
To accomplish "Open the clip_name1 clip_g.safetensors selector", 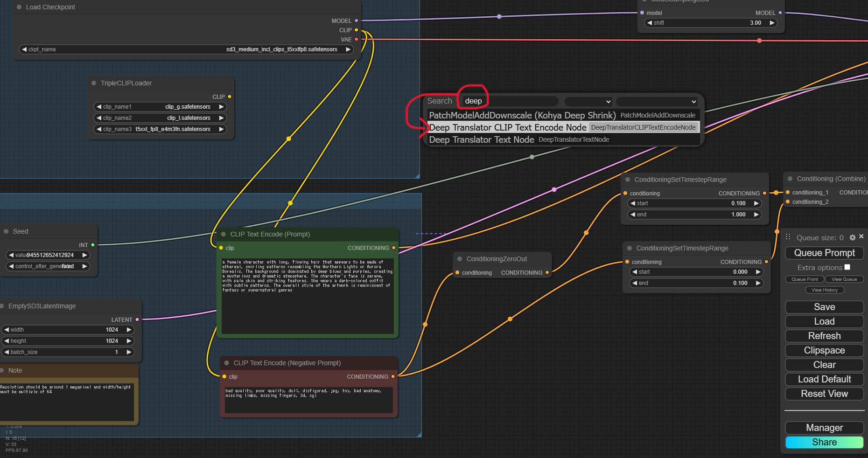I will (160, 107).
